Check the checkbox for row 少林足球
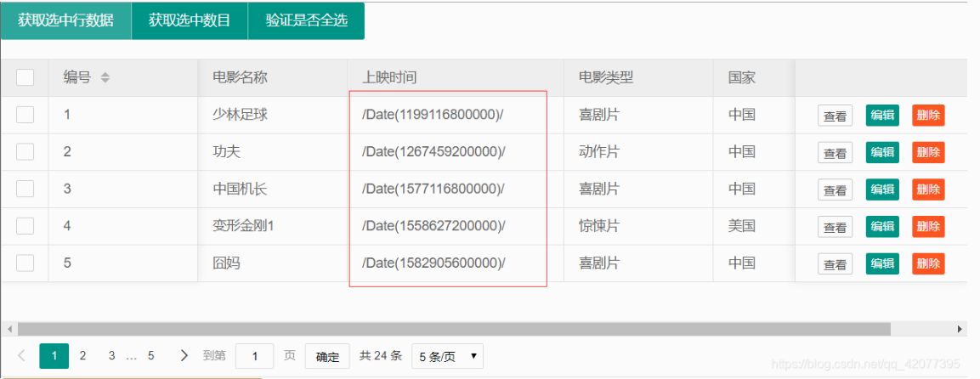Screen dimensions: 980x379 point(25,115)
